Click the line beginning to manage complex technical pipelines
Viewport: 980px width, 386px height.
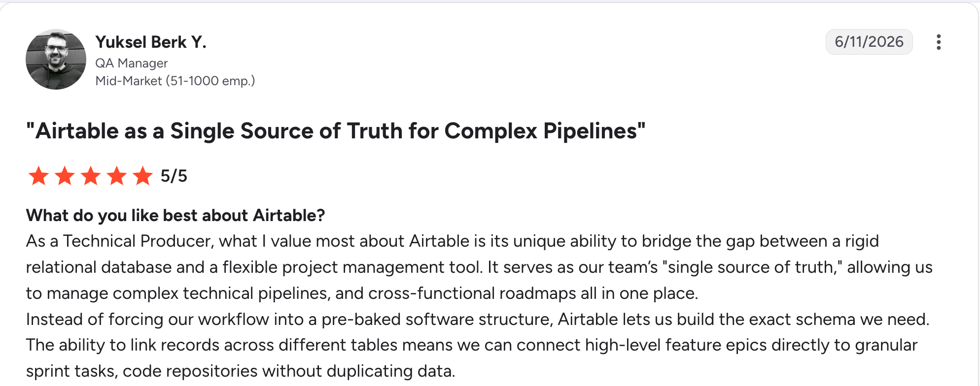click(362, 293)
